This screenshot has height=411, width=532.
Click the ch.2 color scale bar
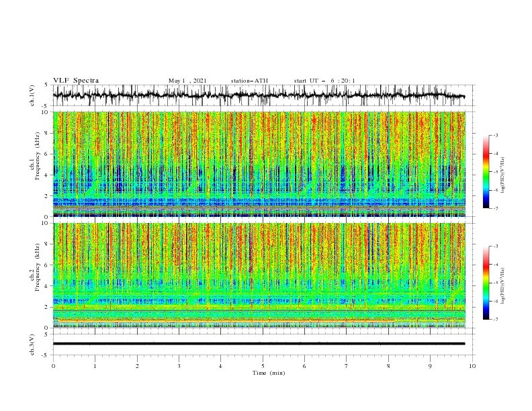click(486, 283)
